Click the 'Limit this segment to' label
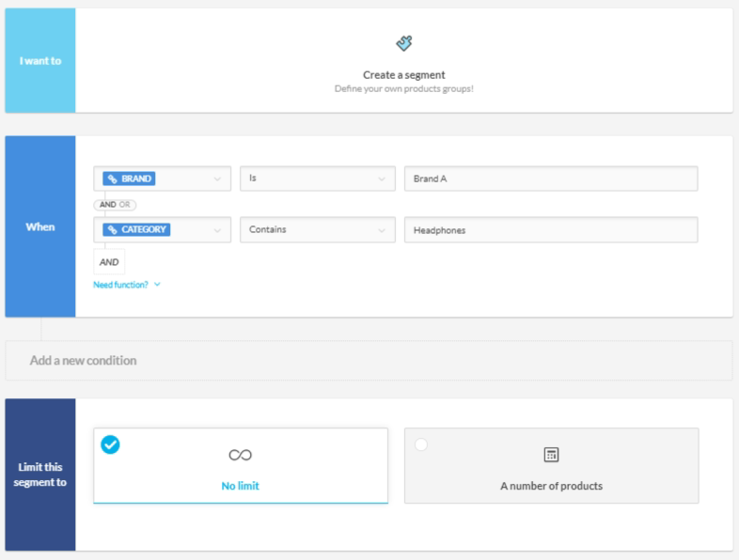Image resolution: width=739 pixels, height=560 pixels. pyautogui.click(x=40, y=474)
